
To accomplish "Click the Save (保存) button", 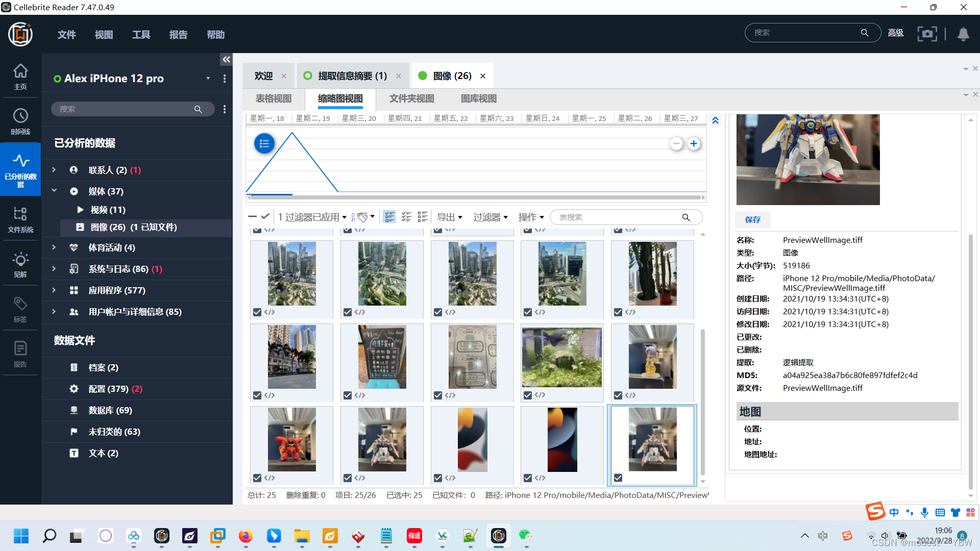I will 752,219.
